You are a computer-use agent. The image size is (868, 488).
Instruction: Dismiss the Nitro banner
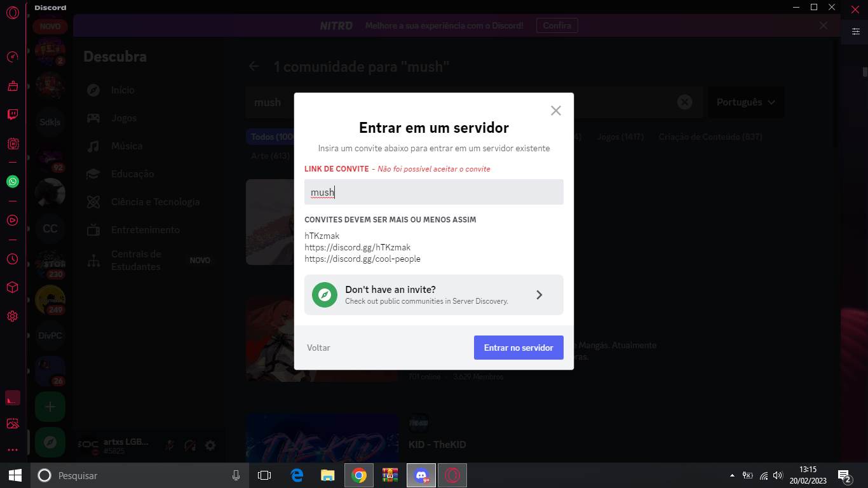(x=824, y=25)
